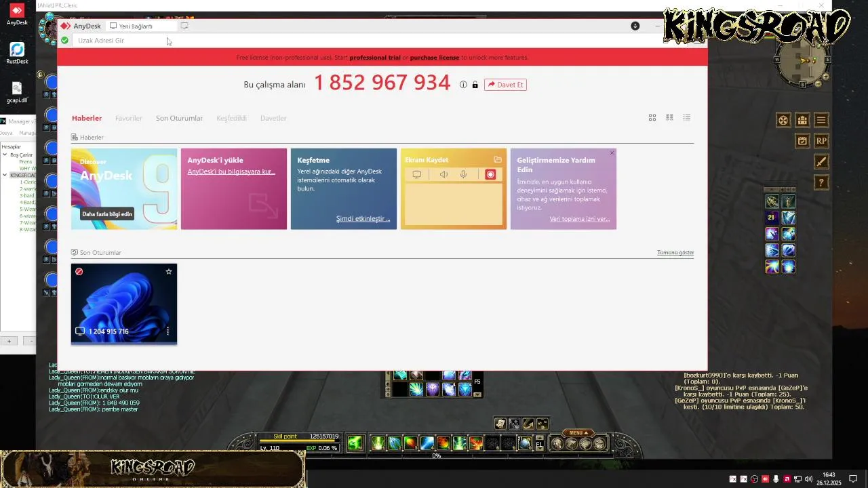
Task: Switch to the Keşfedildi tab
Action: [231, 118]
